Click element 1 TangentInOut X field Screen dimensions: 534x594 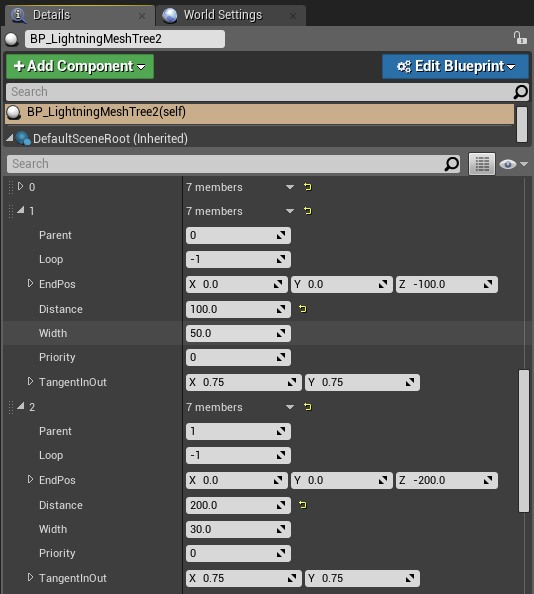click(244, 382)
